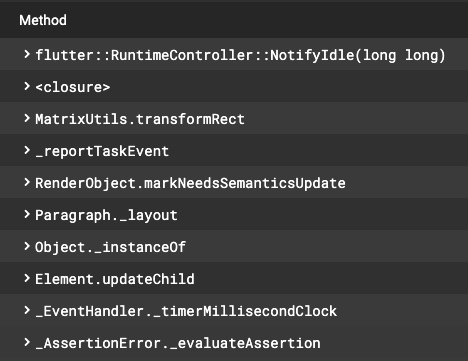Image resolution: width=468 pixels, height=361 pixels.
Task: Select the _reportTaskEvent method
Action: click(x=102, y=151)
